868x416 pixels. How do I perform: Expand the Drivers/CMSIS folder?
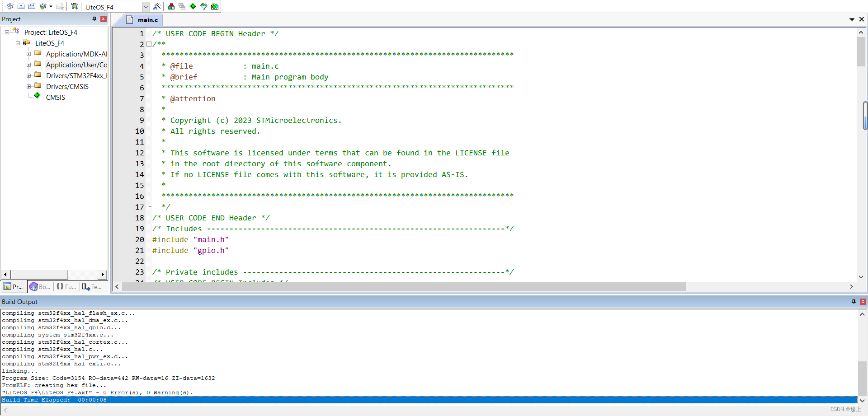(x=28, y=86)
